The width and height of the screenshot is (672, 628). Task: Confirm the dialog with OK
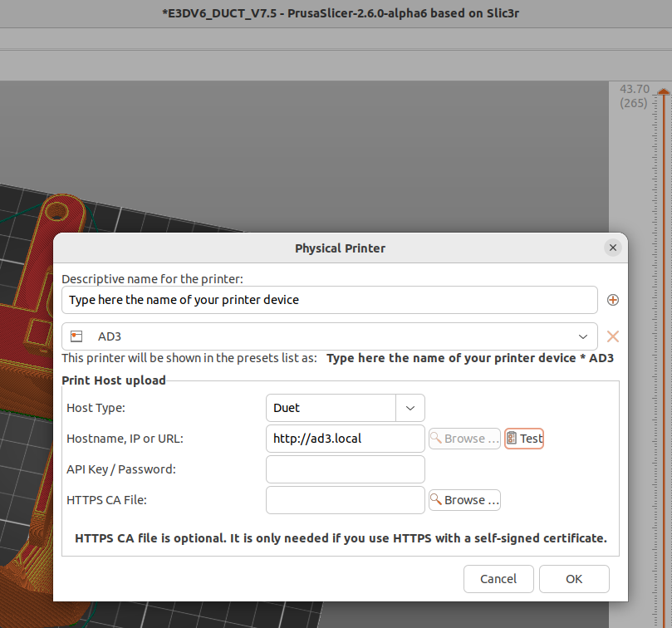574,579
